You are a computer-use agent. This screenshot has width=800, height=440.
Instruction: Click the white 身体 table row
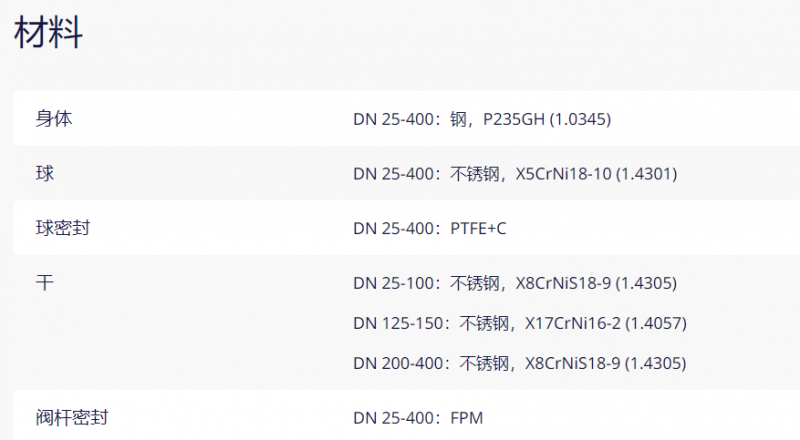click(407, 118)
